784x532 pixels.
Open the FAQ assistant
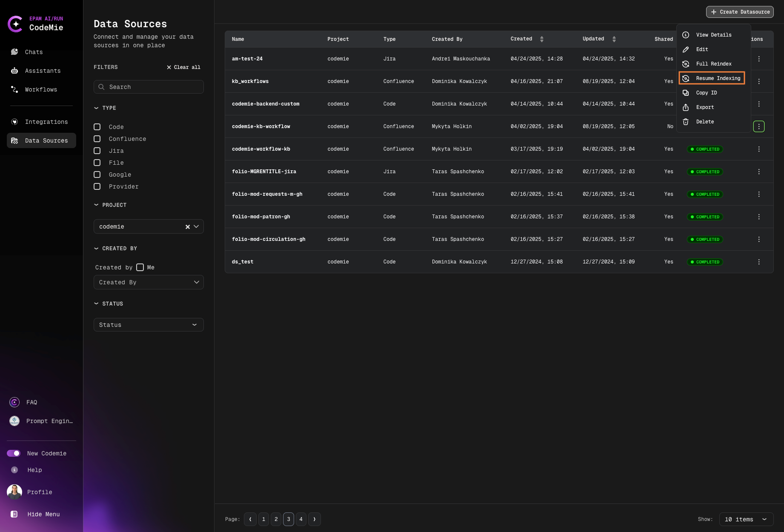click(31, 402)
